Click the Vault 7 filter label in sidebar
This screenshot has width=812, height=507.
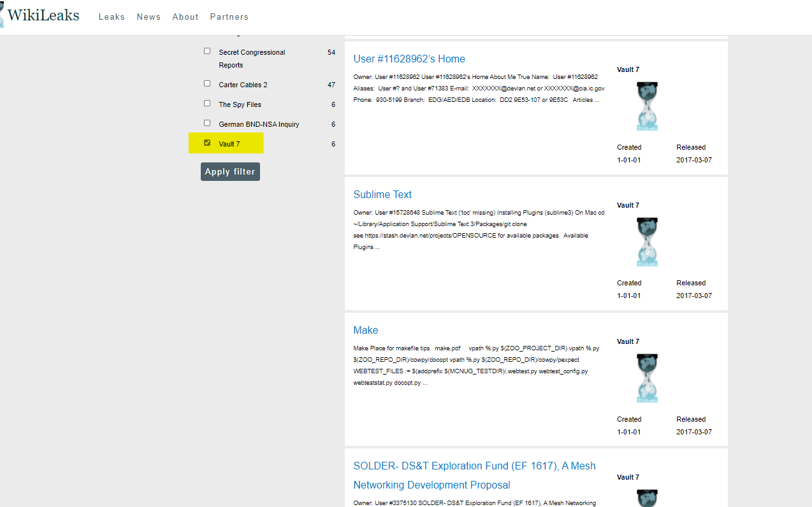[x=229, y=144]
